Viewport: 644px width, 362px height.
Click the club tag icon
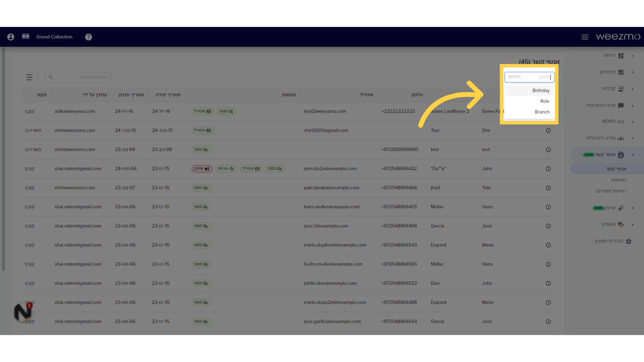click(621, 225)
